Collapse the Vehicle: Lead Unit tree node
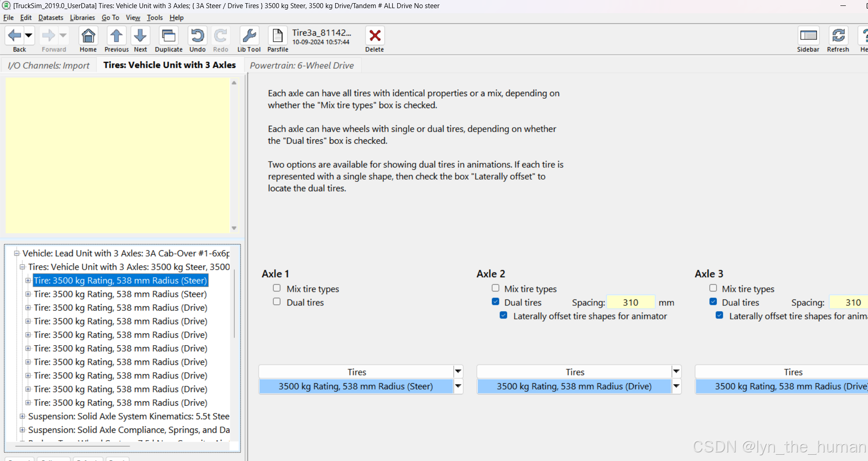868x461 pixels. click(17, 253)
